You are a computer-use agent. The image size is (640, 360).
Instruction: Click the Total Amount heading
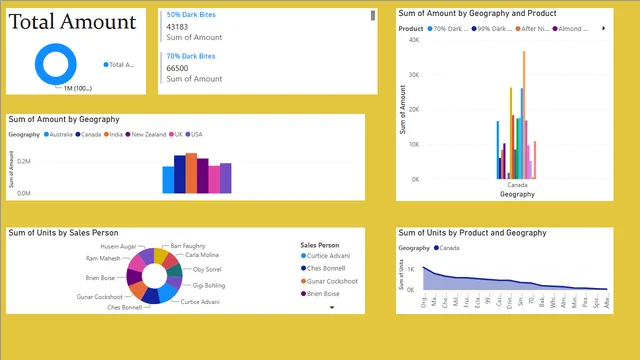point(72,22)
